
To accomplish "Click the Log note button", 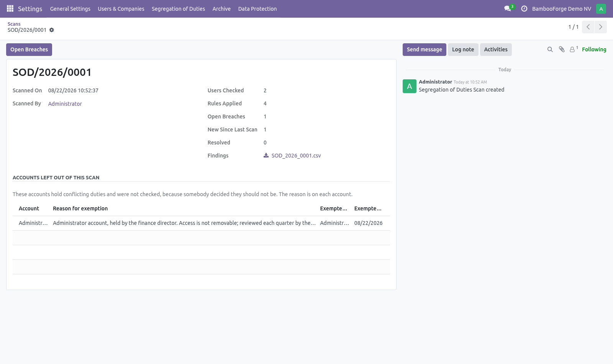I will point(463,49).
